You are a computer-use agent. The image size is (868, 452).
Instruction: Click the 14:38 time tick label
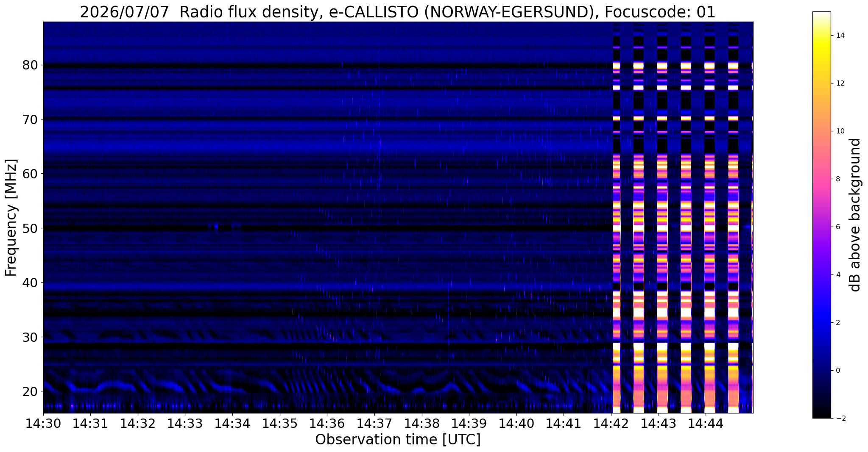pos(421,423)
